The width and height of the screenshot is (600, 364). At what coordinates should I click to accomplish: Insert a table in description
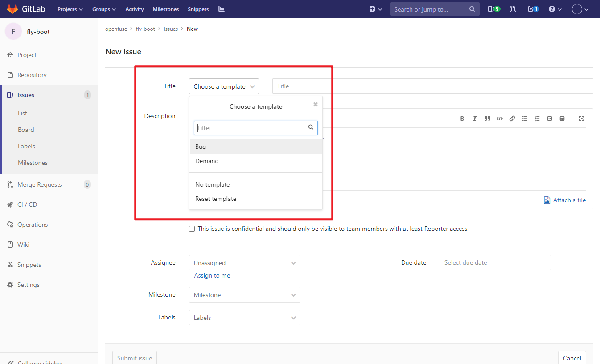point(562,119)
